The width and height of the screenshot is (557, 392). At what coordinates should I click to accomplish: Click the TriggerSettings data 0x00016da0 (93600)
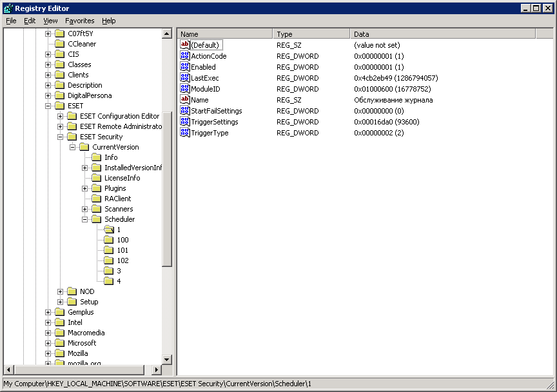coord(387,122)
